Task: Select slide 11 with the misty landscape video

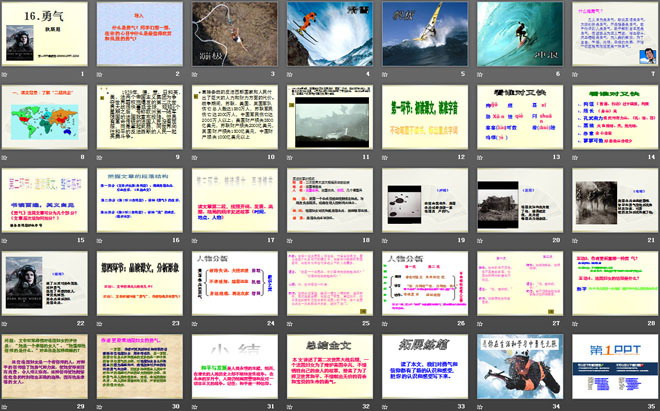Action: click(x=330, y=117)
